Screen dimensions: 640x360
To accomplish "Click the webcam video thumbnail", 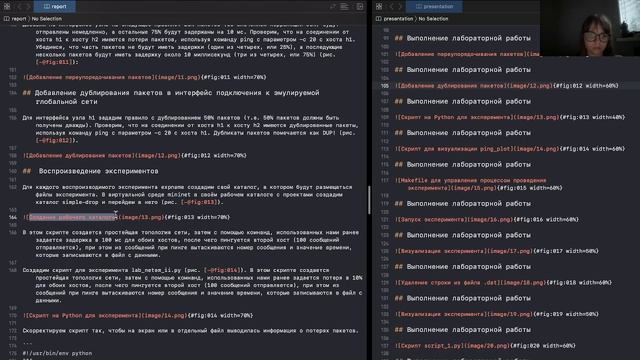I will pos(590,28).
